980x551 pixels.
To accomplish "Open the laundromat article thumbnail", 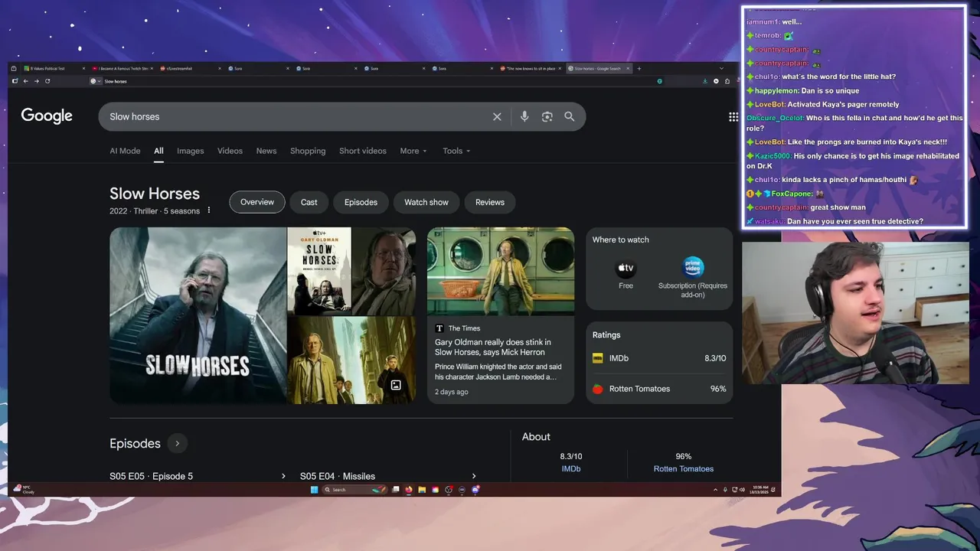I will pyautogui.click(x=501, y=271).
